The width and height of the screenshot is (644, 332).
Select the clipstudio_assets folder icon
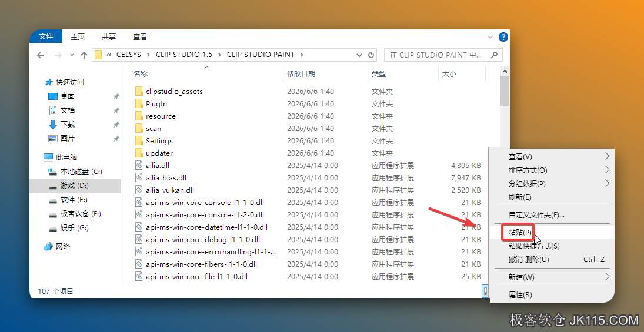(139, 91)
